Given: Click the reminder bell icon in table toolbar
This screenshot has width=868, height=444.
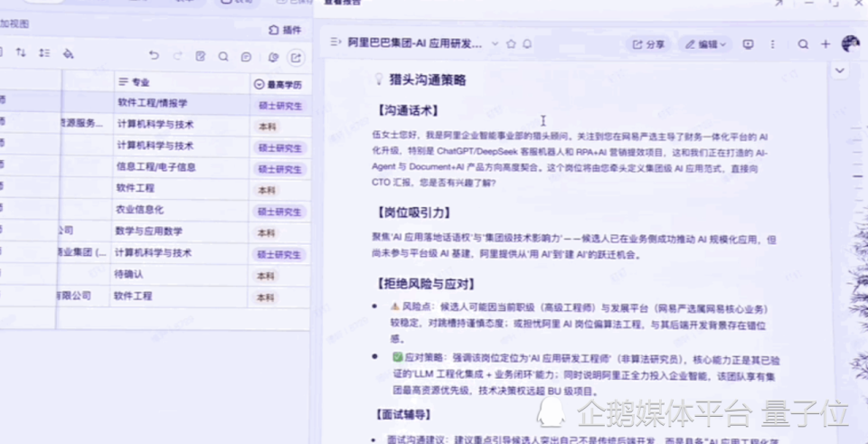Looking at the screenshot, I should click(x=272, y=57).
